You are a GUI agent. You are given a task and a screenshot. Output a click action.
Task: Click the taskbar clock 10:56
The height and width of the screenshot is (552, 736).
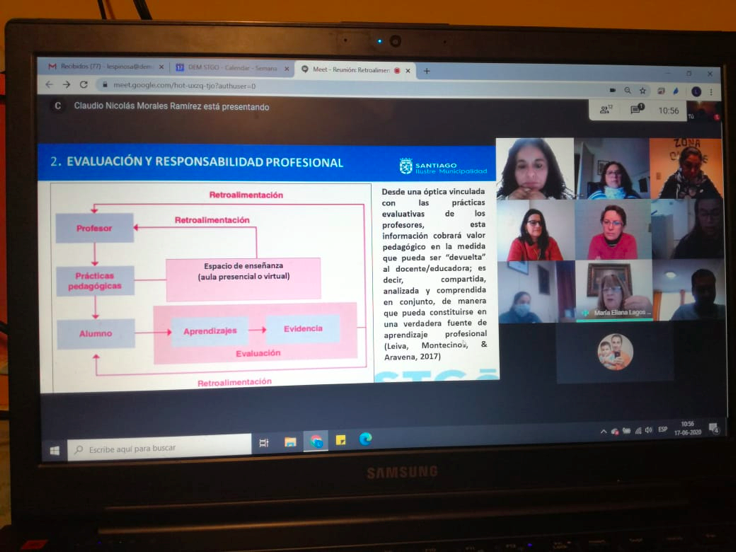[688, 428]
